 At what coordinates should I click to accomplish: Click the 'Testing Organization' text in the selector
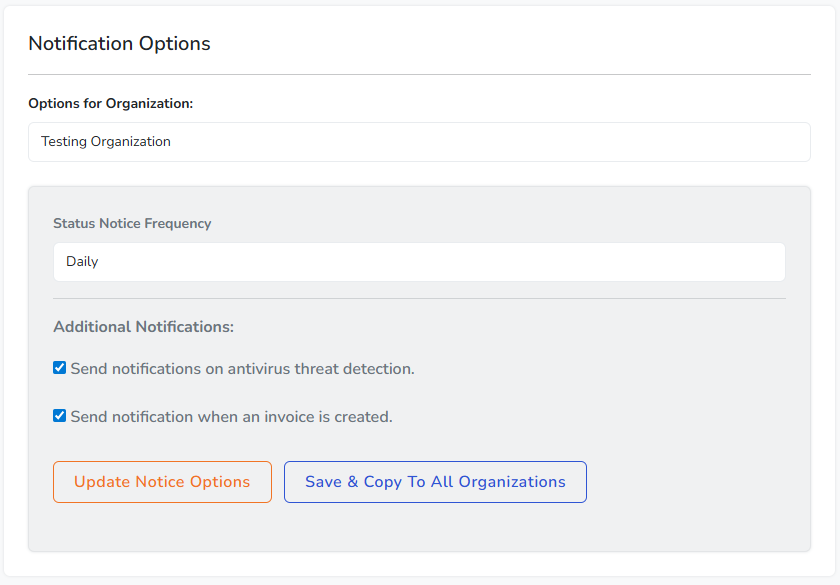point(106,142)
